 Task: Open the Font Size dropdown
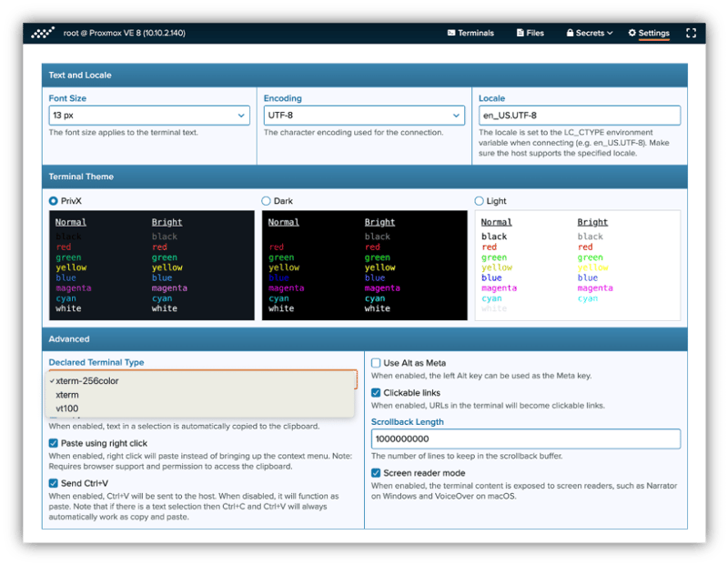(149, 116)
